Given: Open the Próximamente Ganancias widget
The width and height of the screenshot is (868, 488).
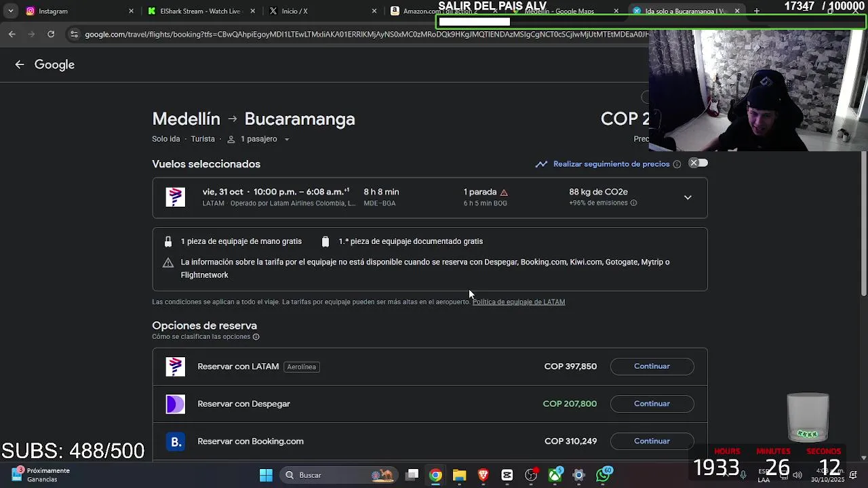Looking at the screenshot, I should [x=41, y=474].
